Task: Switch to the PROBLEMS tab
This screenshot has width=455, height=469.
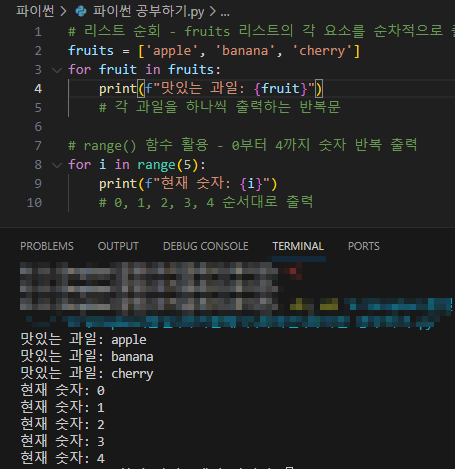Action: (47, 246)
